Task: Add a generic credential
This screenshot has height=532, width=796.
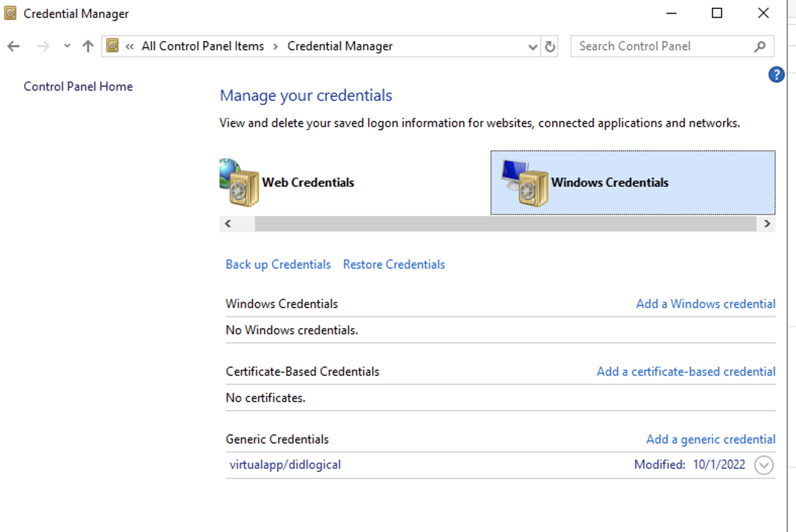Action: click(710, 439)
